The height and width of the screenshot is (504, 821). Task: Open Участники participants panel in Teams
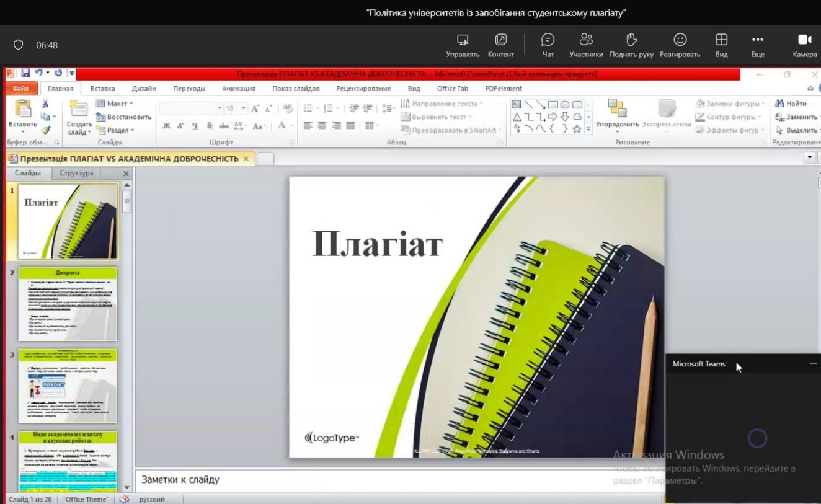coord(586,46)
